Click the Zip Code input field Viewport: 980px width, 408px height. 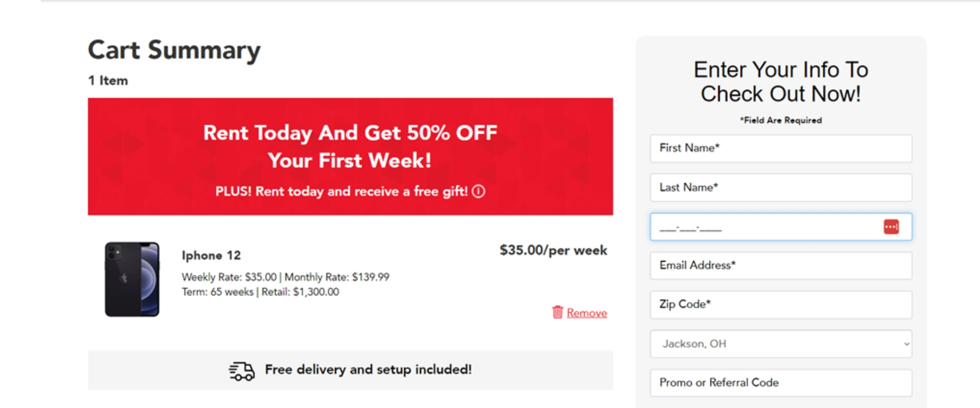780,304
